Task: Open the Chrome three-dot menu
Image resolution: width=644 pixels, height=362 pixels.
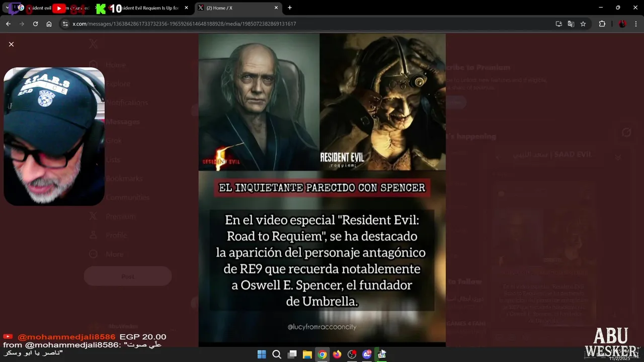Action: point(636,24)
